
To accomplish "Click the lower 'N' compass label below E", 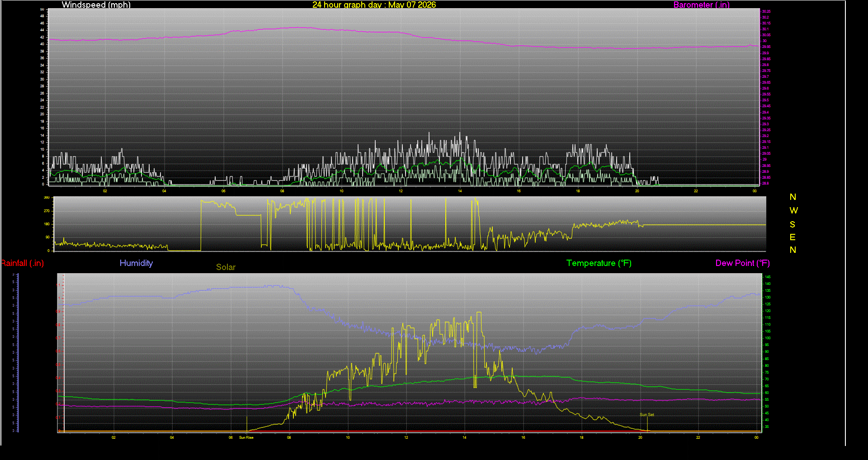I will click(793, 250).
